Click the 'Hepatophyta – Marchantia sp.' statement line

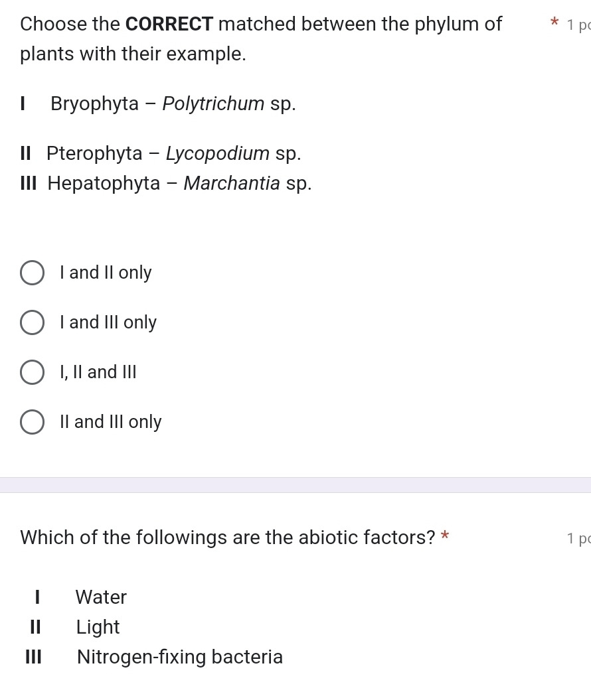(x=166, y=183)
